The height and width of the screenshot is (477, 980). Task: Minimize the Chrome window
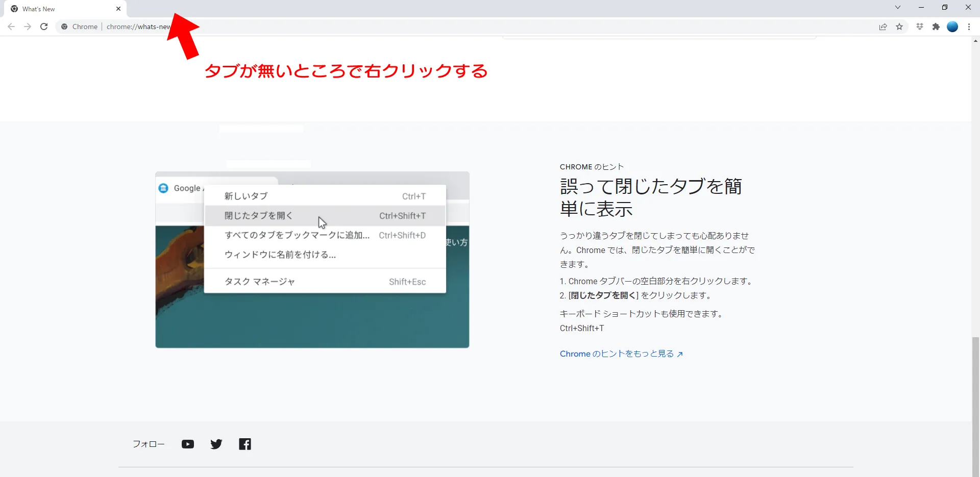point(921,7)
